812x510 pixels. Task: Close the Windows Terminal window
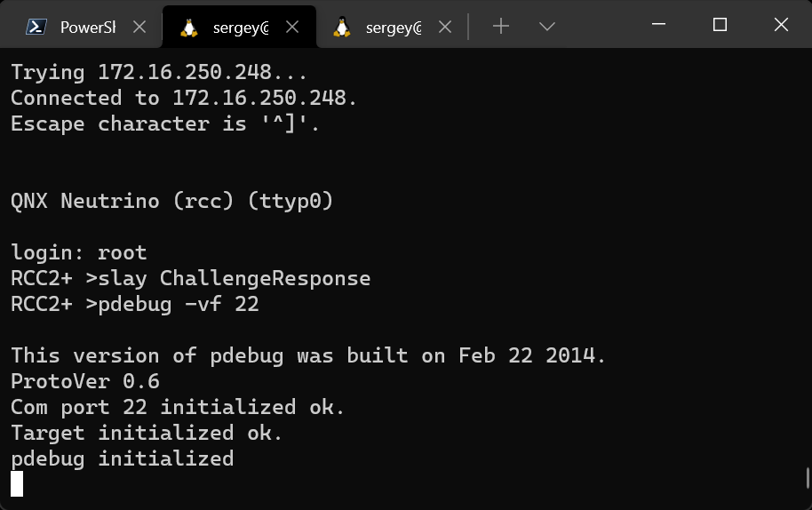point(781,25)
